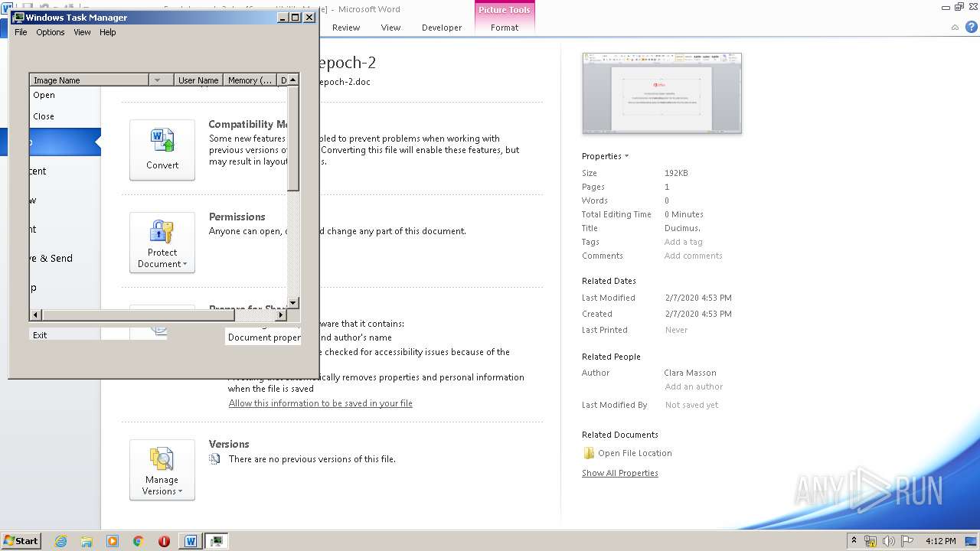Viewport: 980px width, 551px height.
Task: Open Action Center flag tray icon
Action: (907, 541)
